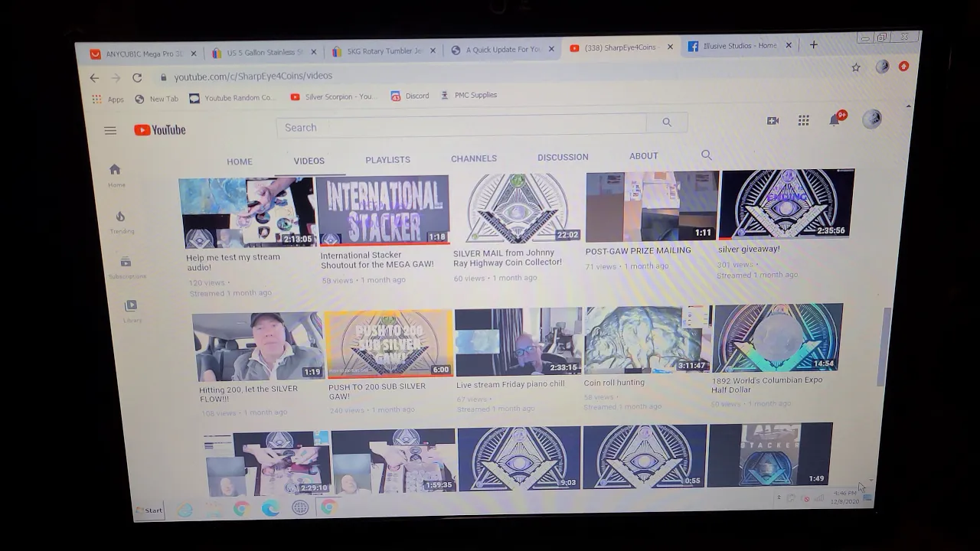Open the account avatar menu
This screenshot has height=551, width=980.
point(871,119)
